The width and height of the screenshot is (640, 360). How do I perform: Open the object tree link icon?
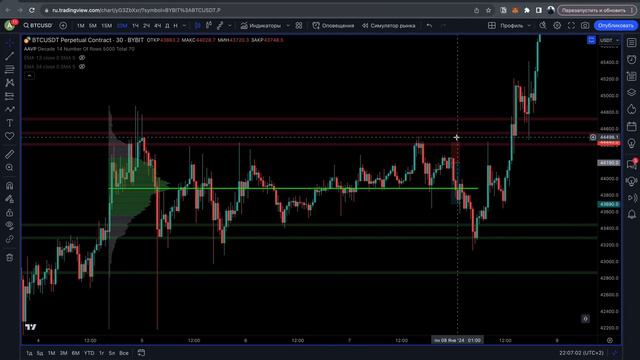tap(9, 239)
